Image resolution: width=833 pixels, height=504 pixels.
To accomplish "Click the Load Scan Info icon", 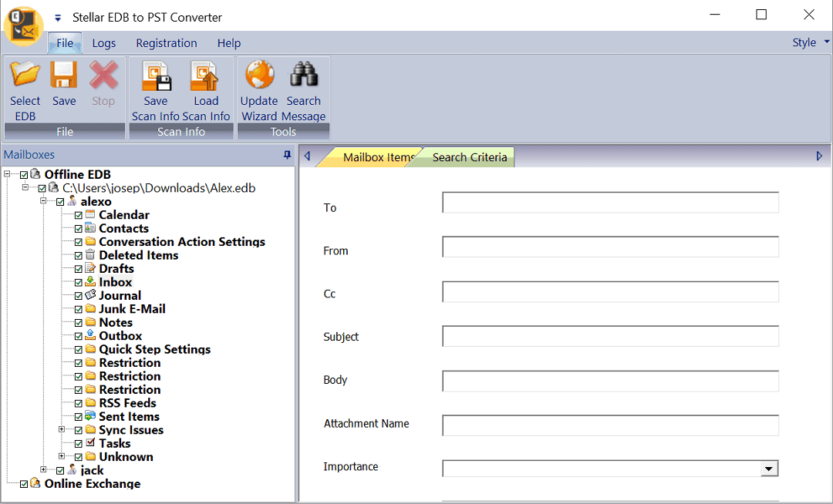I will point(205,76).
